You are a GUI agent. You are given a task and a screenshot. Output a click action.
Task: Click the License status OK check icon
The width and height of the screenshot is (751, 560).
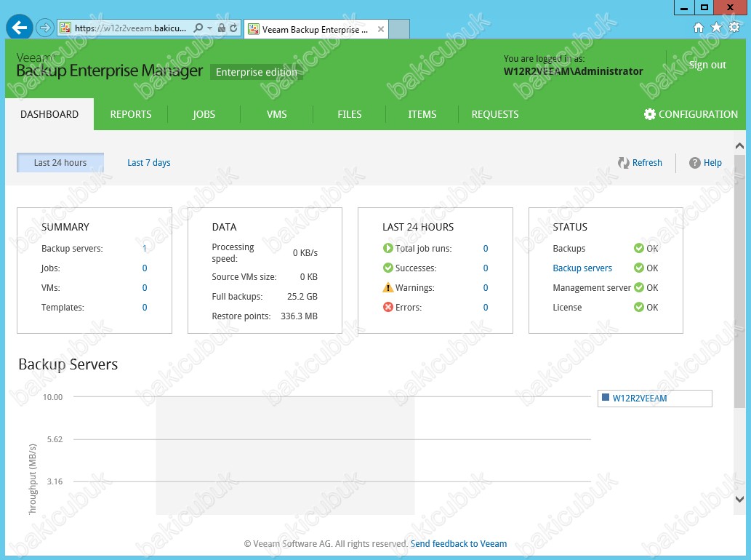click(x=639, y=307)
